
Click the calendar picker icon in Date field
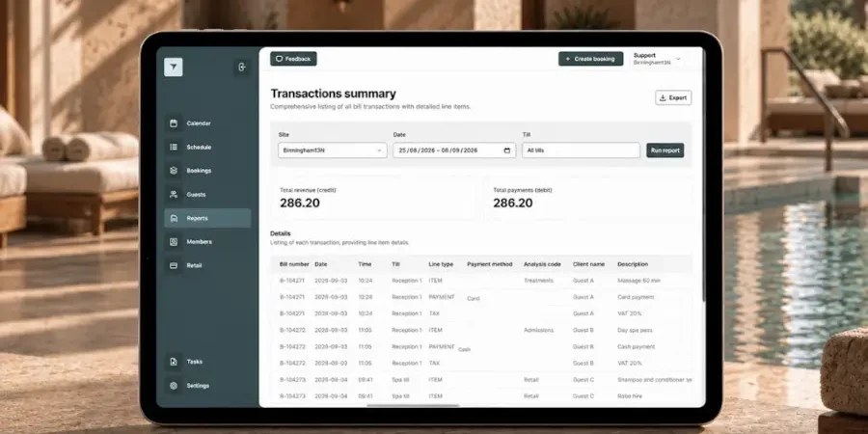coord(507,150)
